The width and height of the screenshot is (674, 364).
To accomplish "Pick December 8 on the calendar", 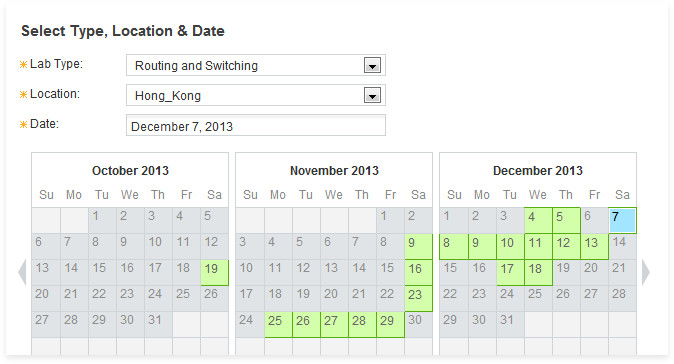I will [454, 247].
